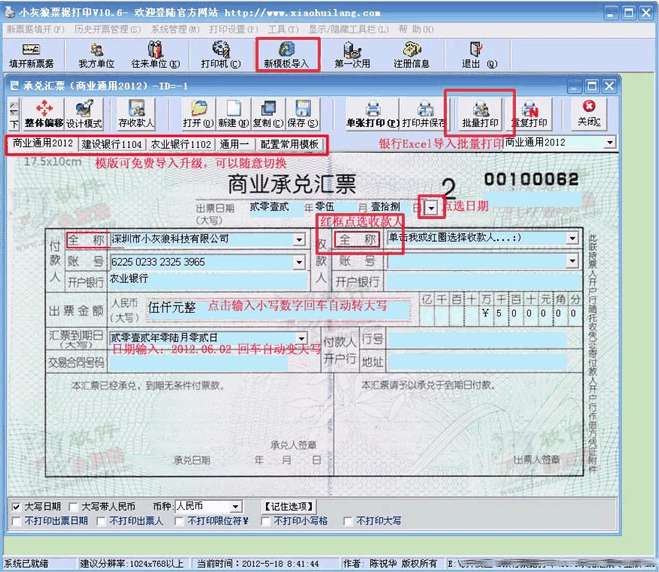Screen dimensions: 659x572
Task: Open the 历史开票管理 menu
Action: [108, 29]
